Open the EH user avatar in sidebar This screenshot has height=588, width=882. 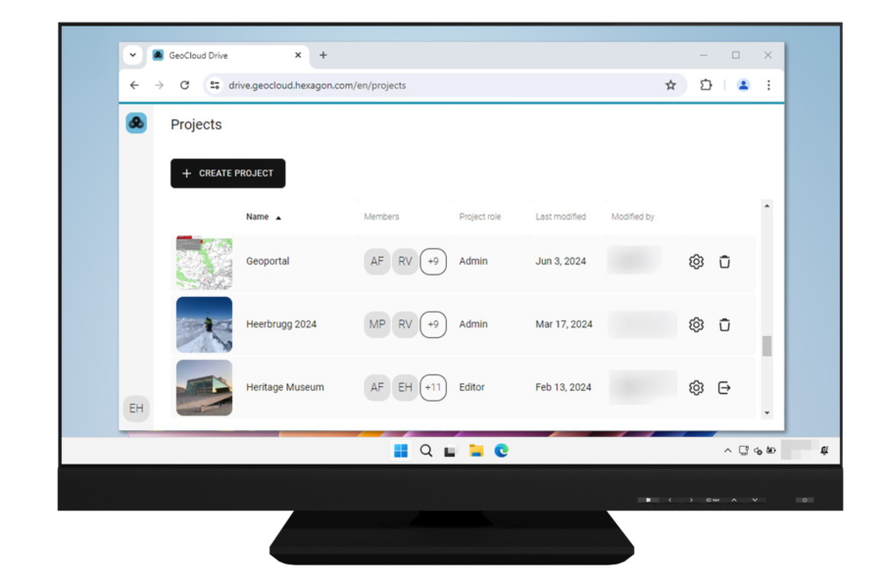click(136, 408)
